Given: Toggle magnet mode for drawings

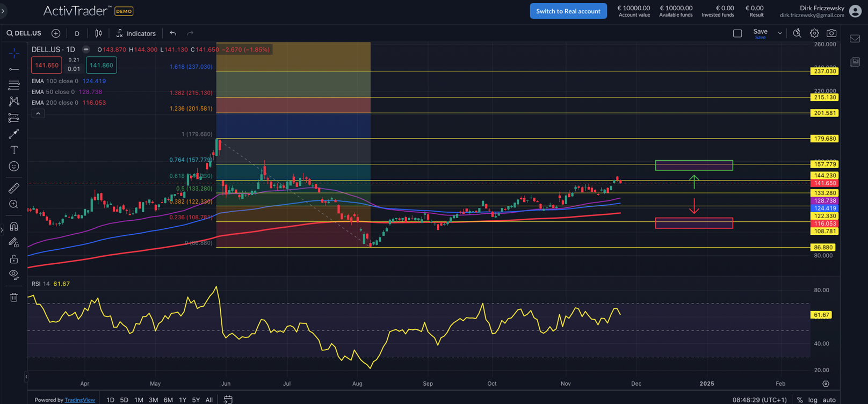Looking at the screenshot, I should coord(14,226).
